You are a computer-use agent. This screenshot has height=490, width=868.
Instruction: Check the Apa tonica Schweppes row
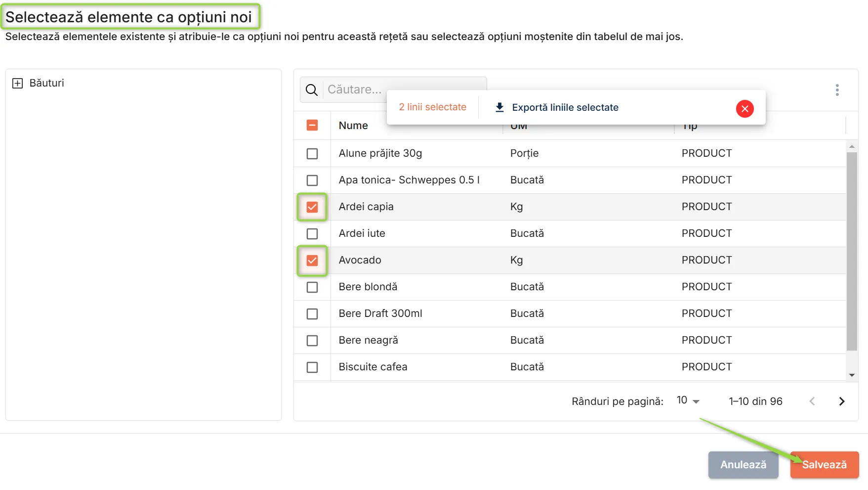click(312, 180)
